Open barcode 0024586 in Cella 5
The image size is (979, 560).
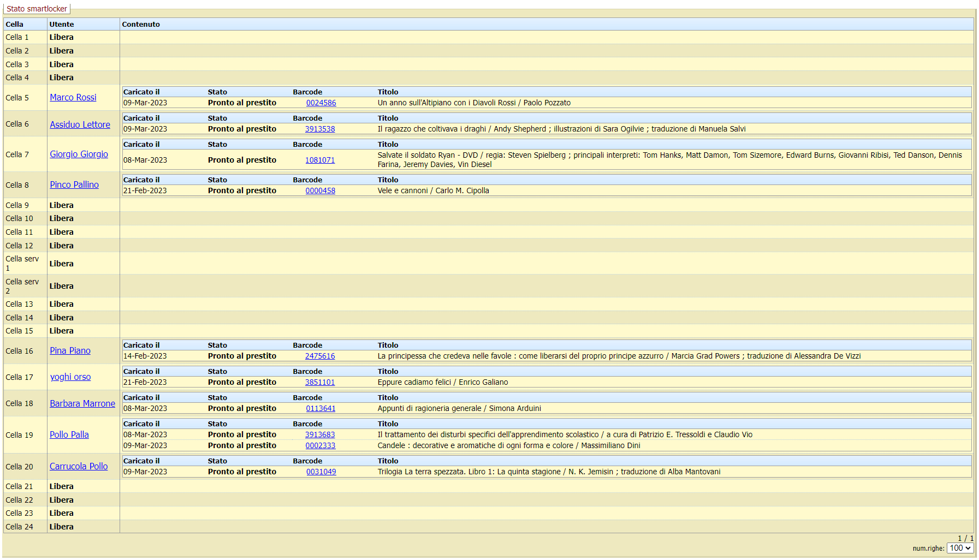click(321, 103)
